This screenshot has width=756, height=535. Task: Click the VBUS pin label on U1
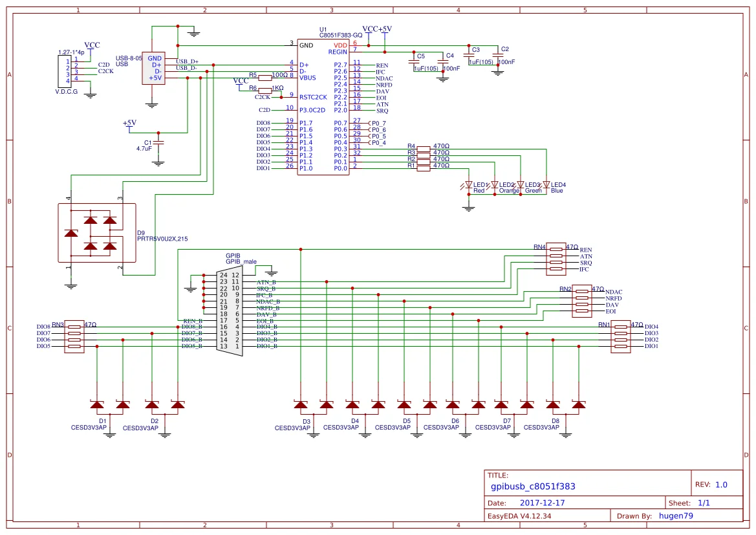(308, 78)
